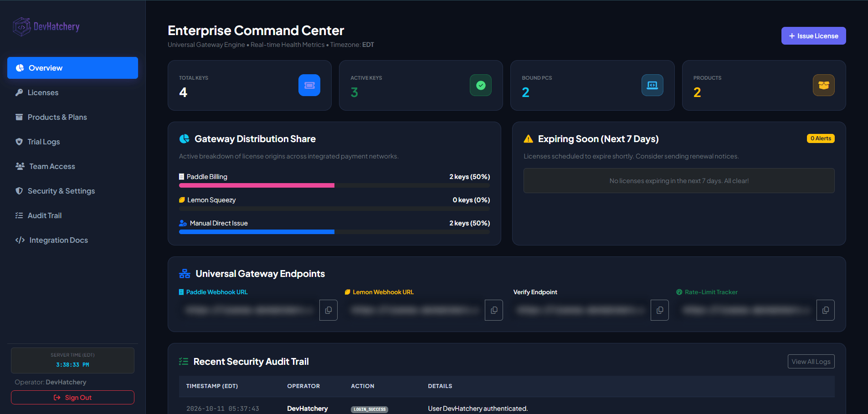
Task: Click timestamp 2026-10-11 05:37:43
Action: click(x=223, y=409)
